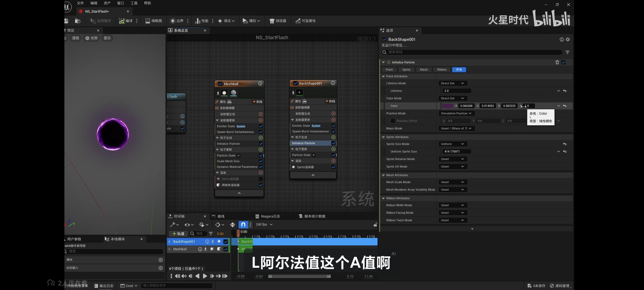644x290 pixels.
Task: Toggle the timeline snapping magnet icon
Action: click(x=243, y=224)
